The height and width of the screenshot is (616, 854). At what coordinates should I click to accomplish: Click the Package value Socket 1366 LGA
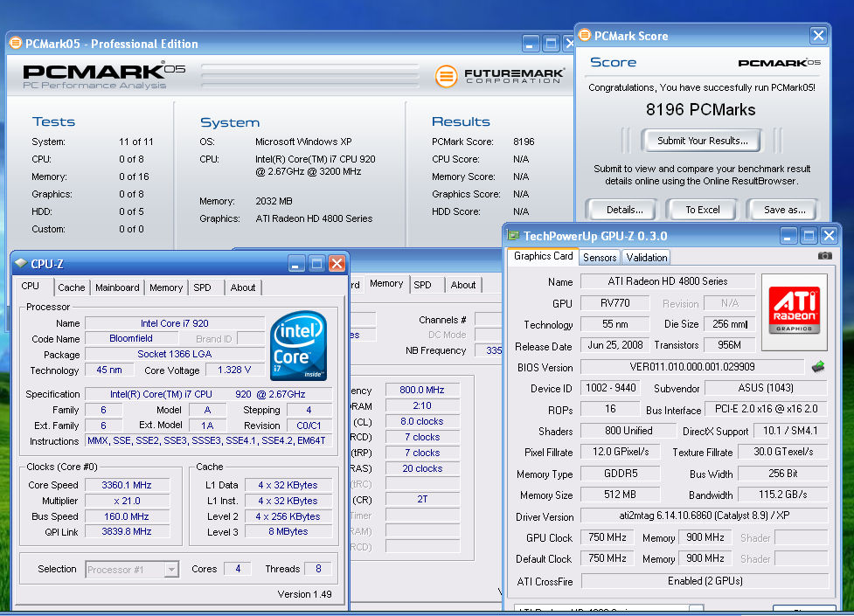pyautogui.click(x=174, y=354)
